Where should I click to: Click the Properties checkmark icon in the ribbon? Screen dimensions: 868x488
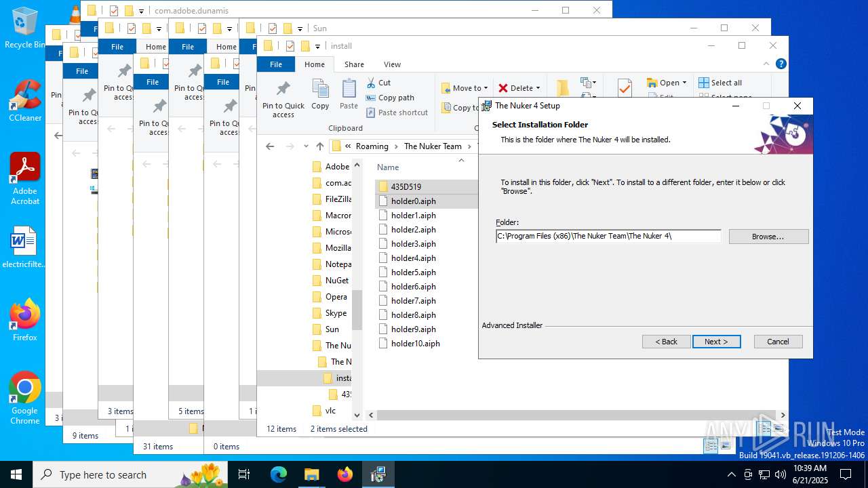click(x=625, y=89)
